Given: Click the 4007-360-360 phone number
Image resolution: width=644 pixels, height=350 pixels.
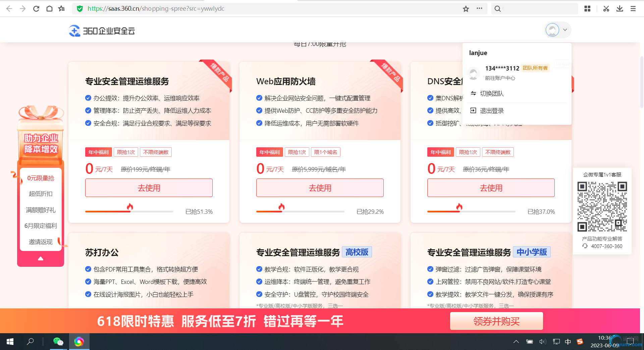Looking at the screenshot, I should pyautogui.click(x=606, y=246).
